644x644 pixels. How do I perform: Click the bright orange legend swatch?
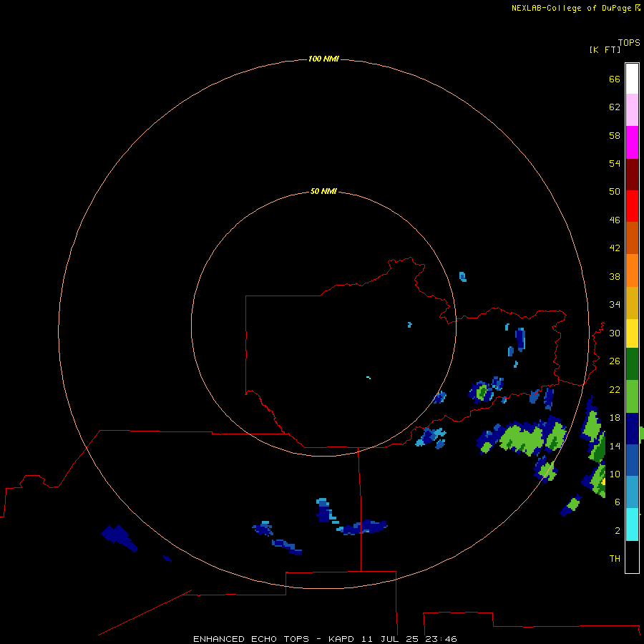632,270
